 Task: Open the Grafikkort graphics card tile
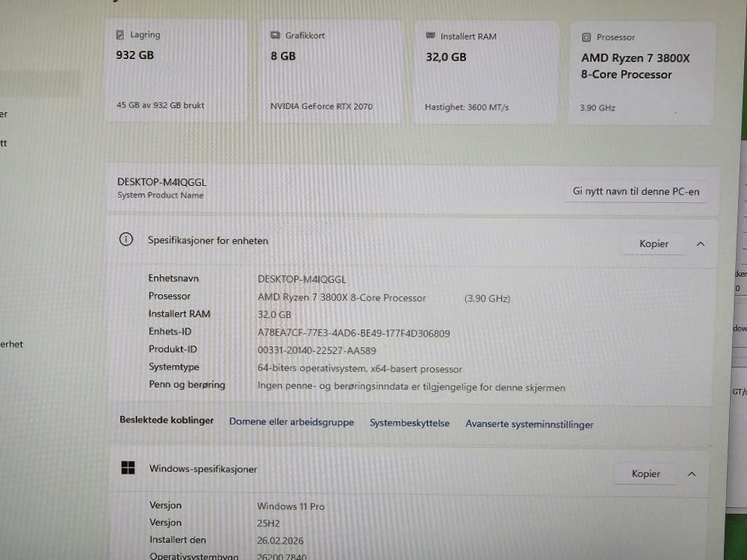[x=331, y=72]
